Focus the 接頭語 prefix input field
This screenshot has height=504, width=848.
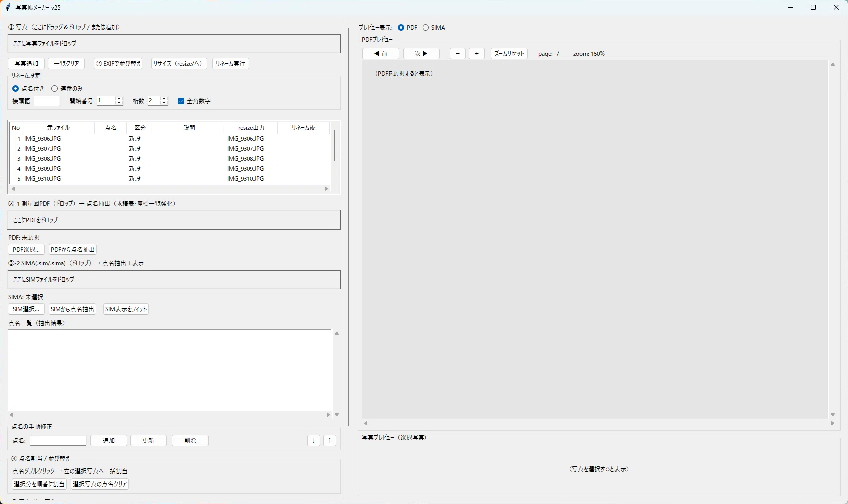[x=47, y=101]
